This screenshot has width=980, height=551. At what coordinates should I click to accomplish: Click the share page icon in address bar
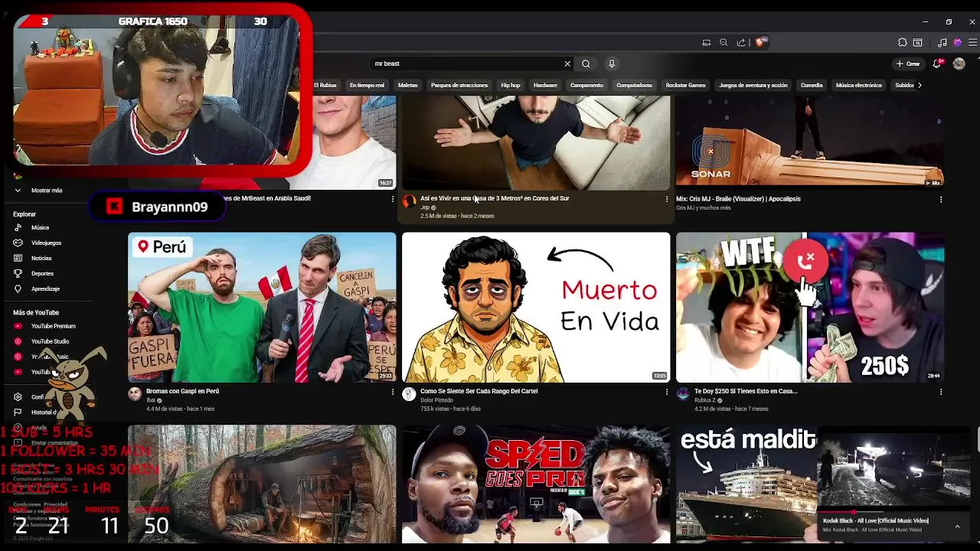click(740, 42)
